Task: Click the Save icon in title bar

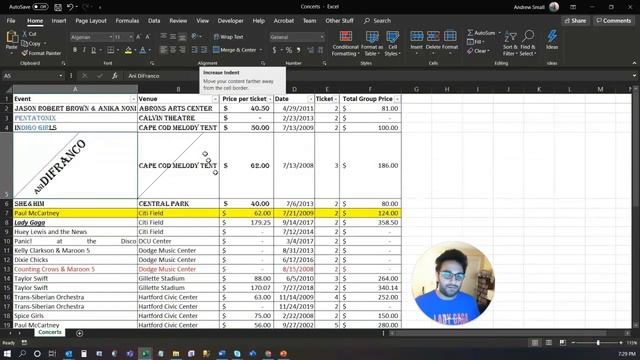Action: (58, 7)
